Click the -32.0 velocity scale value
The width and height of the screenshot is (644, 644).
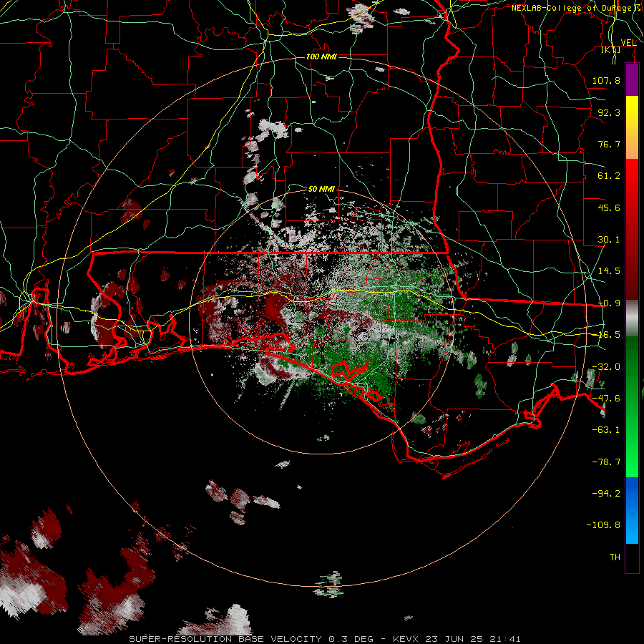606,367
